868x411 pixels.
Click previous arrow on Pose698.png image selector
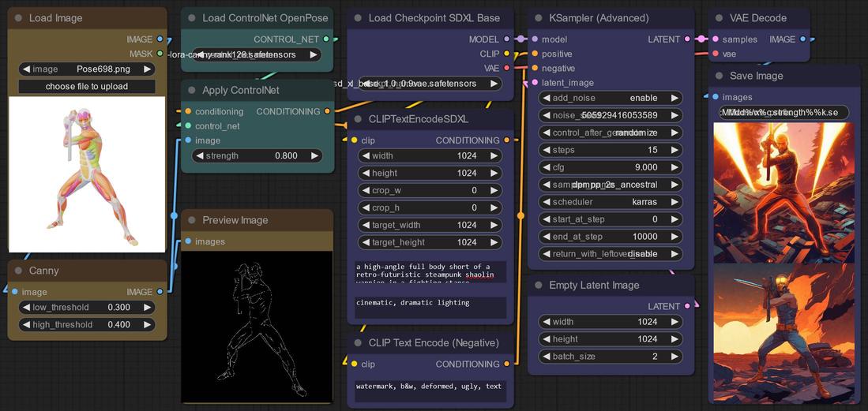[x=25, y=69]
